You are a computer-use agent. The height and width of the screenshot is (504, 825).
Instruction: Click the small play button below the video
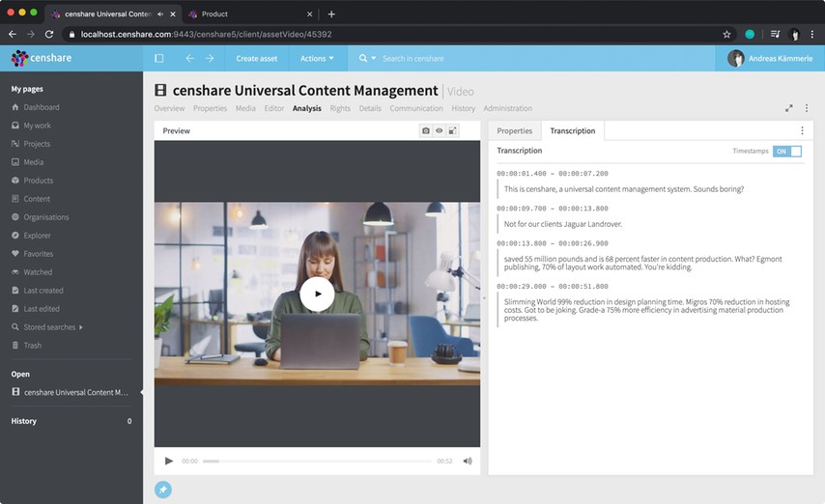[168, 461]
